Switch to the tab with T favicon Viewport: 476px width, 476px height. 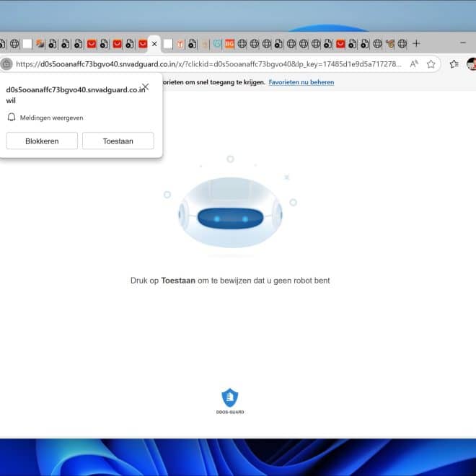click(x=180, y=44)
